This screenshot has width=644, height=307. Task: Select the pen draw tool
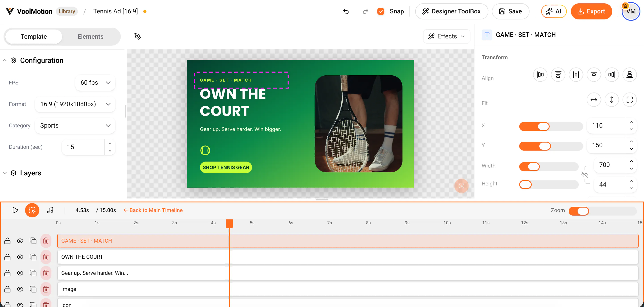point(138,36)
